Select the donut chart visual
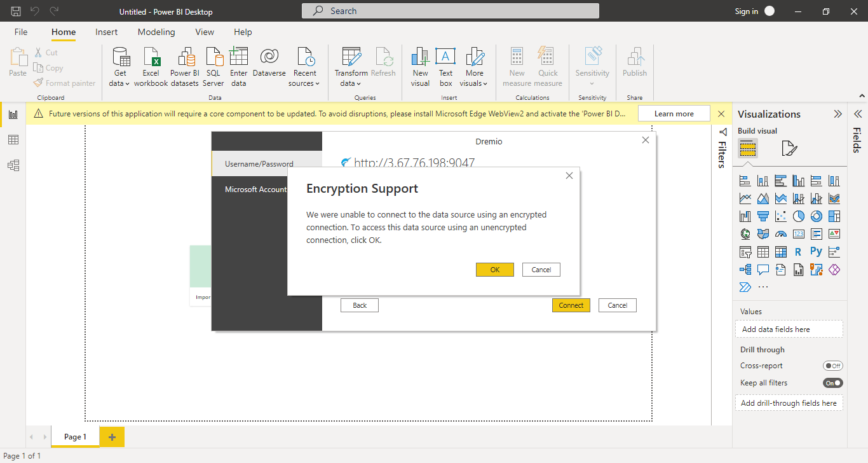The width and height of the screenshot is (868, 463). click(817, 217)
